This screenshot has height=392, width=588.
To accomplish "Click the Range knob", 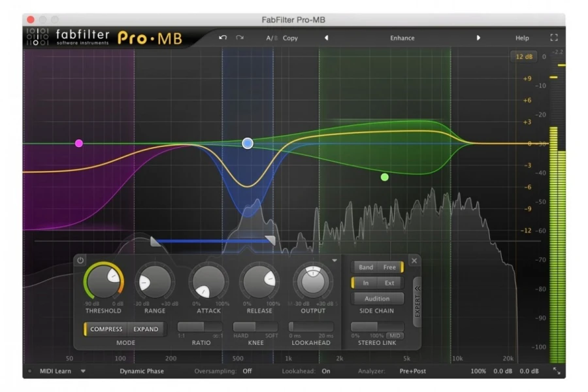I will point(154,282).
